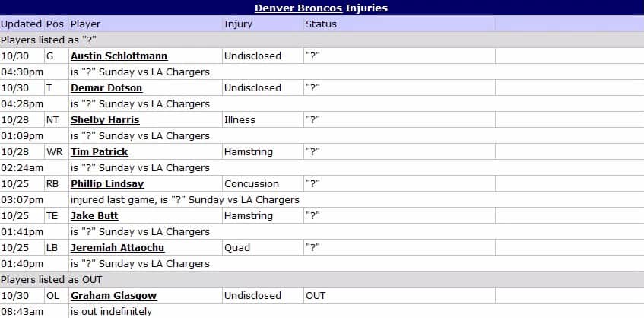
Task: Click the Pos column header
Action: (55, 24)
